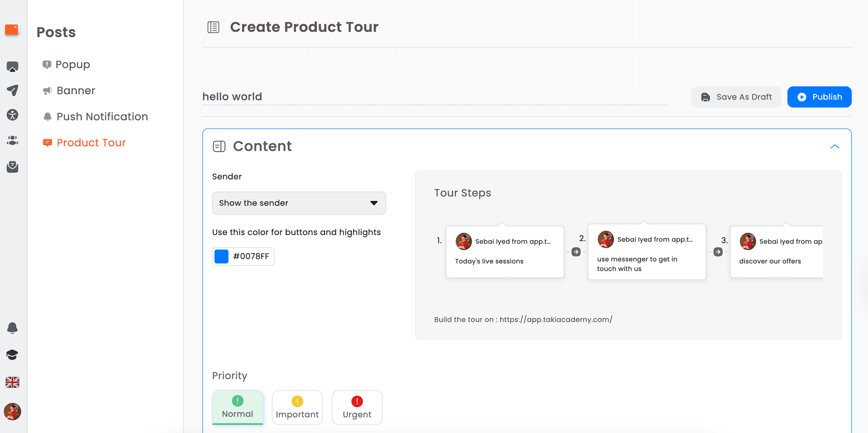Open Popup posts menu item
The image size is (868, 433).
pos(66,65)
